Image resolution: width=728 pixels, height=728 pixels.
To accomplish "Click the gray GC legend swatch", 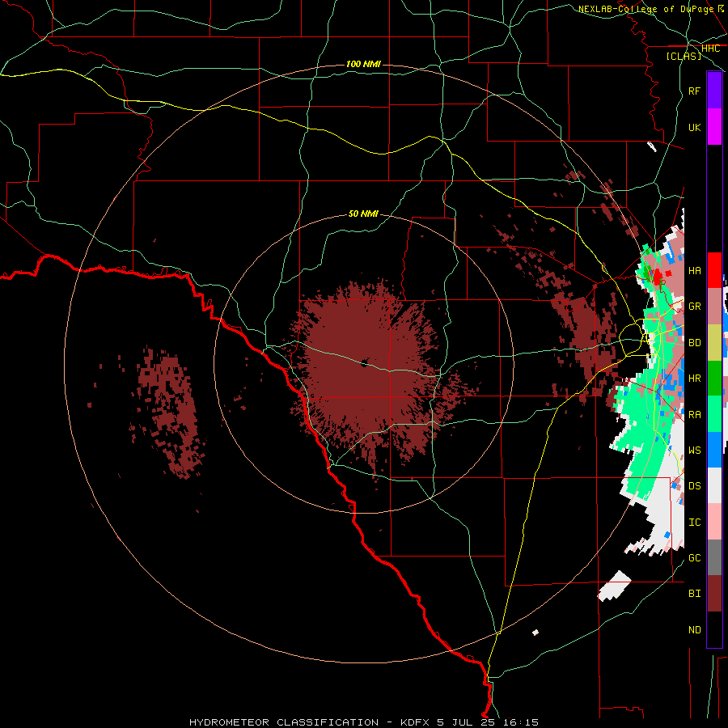I will (714, 557).
